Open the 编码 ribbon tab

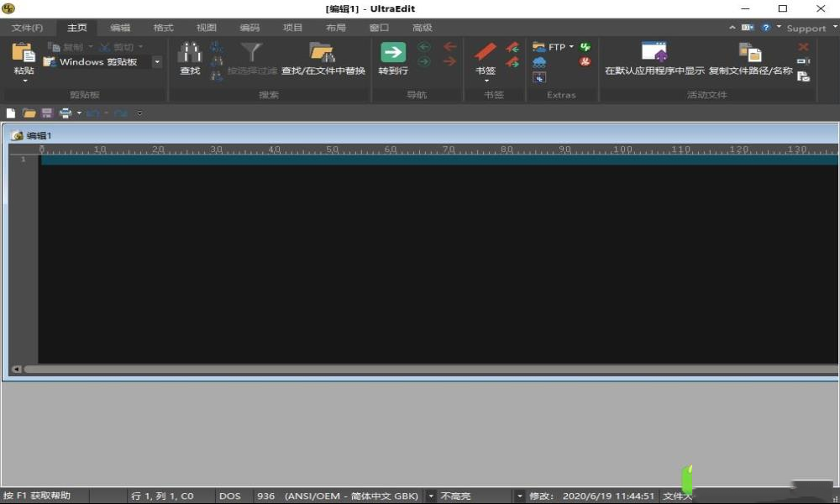249,27
